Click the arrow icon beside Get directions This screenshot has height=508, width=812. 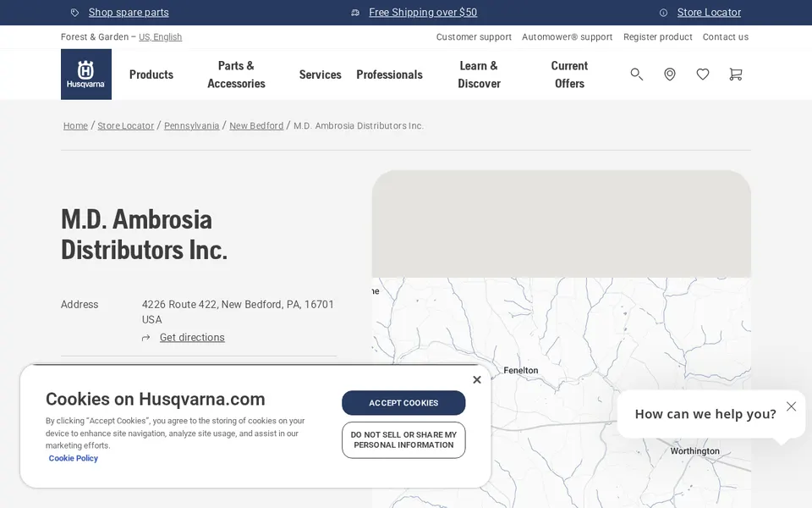point(146,338)
